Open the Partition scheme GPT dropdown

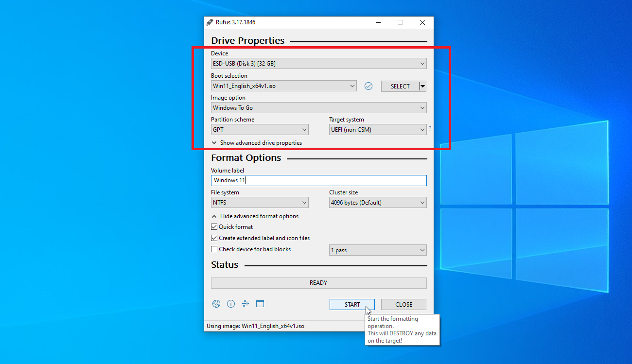260,130
